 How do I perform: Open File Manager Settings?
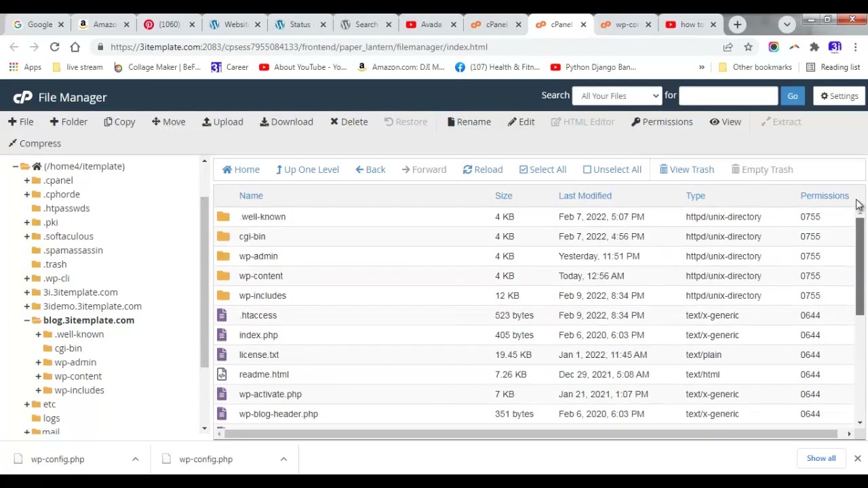[840, 96]
